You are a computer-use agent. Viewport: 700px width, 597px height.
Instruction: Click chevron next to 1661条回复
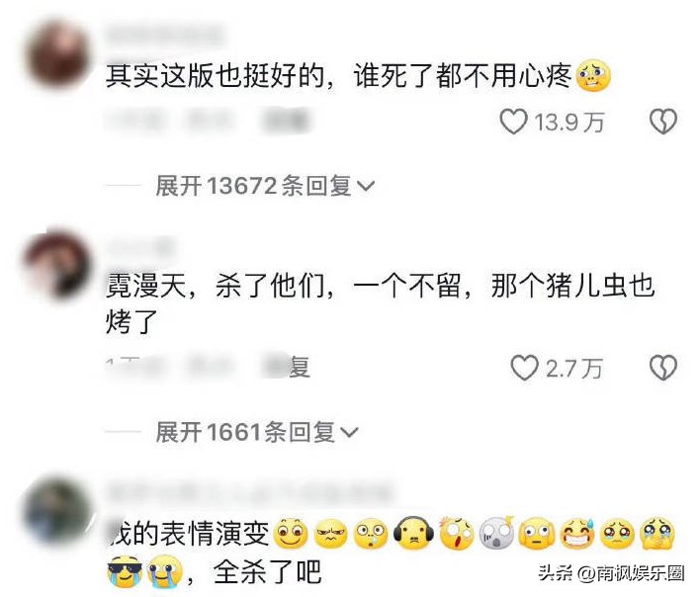pyautogui.click(x=350, y=432)
